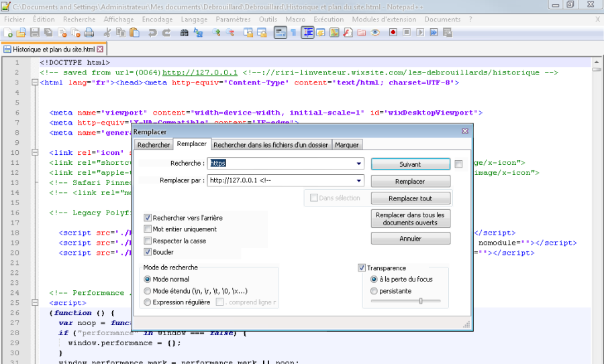Image resolution: width=604 pixels, height=364 pixels.
Task: Click the Play back macro icon
Action: click(420, 33)
